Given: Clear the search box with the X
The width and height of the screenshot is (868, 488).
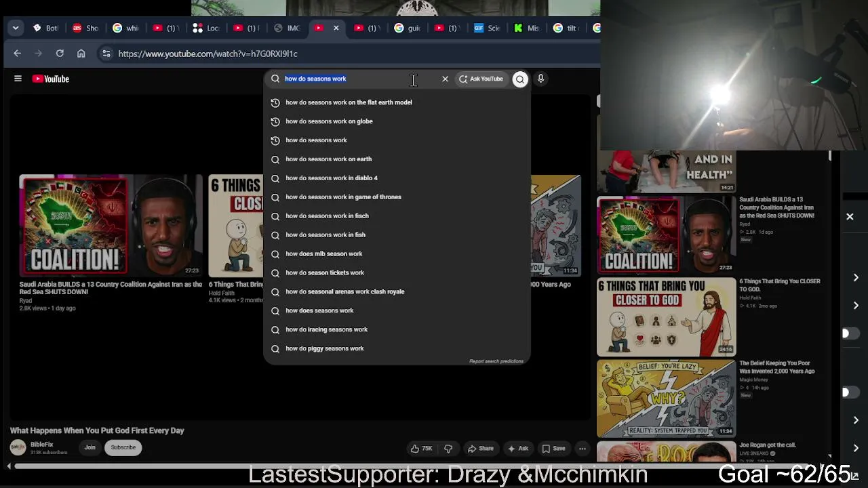Looking at the screenshot, I should [445, 79].
